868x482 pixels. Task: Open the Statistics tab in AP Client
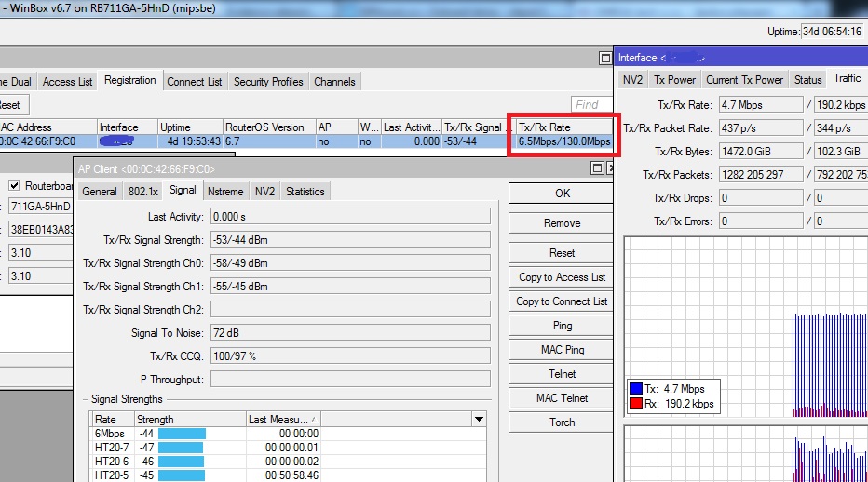(x=305, y=192)
